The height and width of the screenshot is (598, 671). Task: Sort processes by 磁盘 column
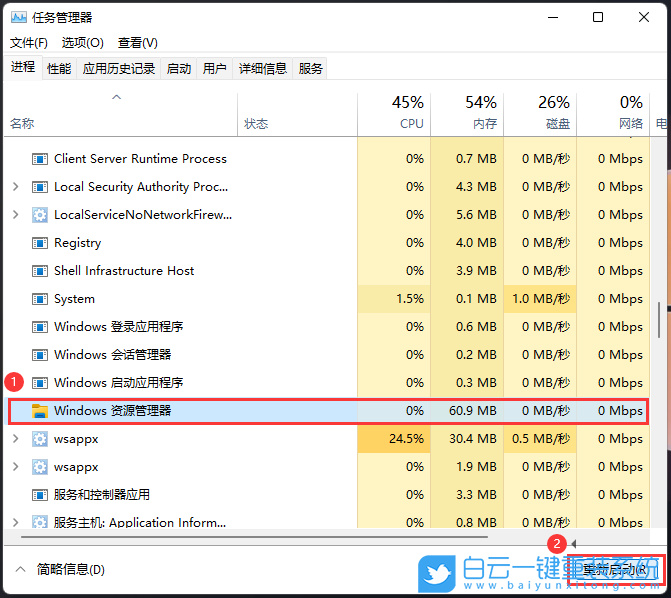point(540,115)
